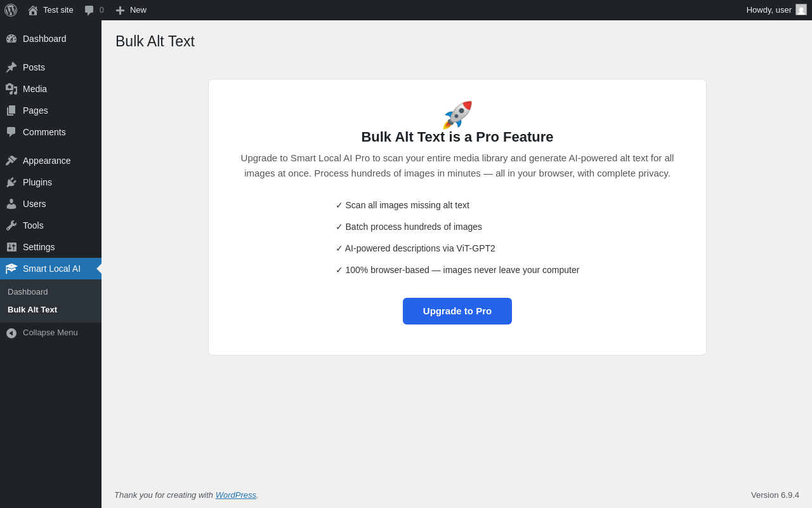This screenshot has width=812, height=508.
Task: Open the Comments menu in sidebar
Action: click(x=51, y=132)
